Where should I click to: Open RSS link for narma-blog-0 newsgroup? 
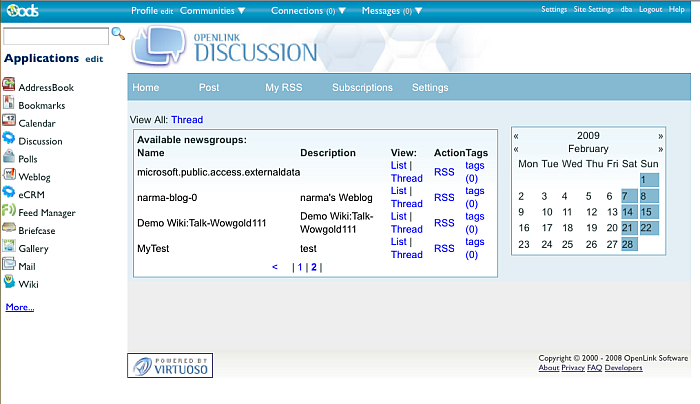point(444,198)
